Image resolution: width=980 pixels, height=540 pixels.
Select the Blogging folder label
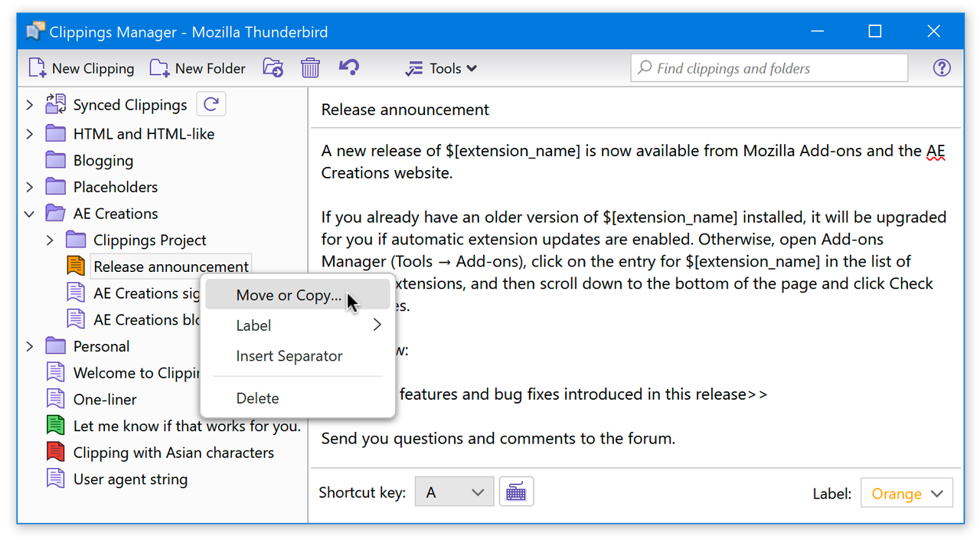[x=103, y=161]
